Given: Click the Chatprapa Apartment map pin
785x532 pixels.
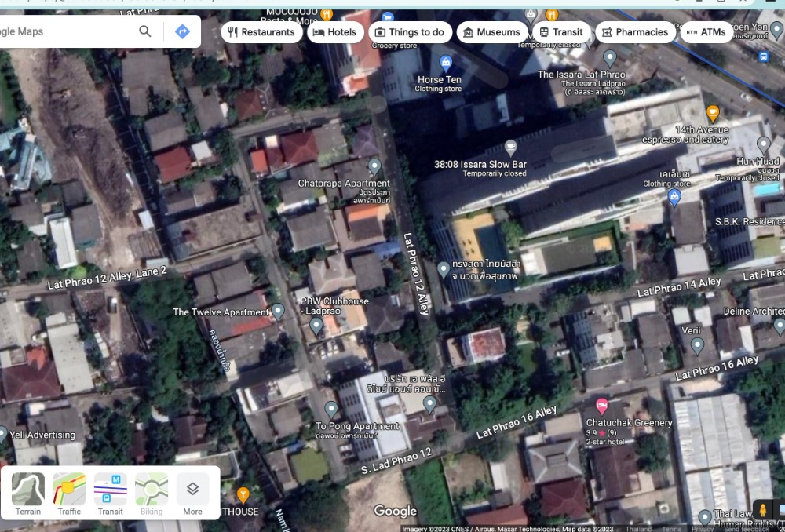Looking at the screenshot, I should [x=374, y=167].
